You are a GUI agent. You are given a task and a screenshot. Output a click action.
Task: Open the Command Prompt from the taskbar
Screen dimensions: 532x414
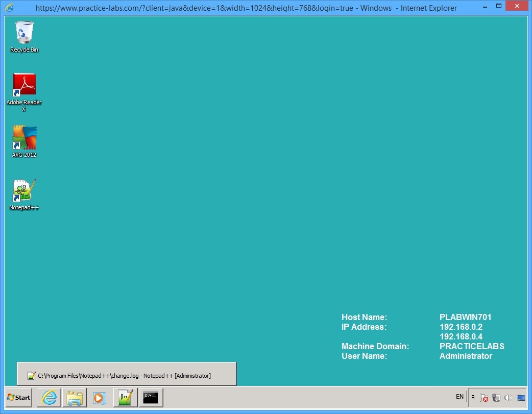coord(151,397)
